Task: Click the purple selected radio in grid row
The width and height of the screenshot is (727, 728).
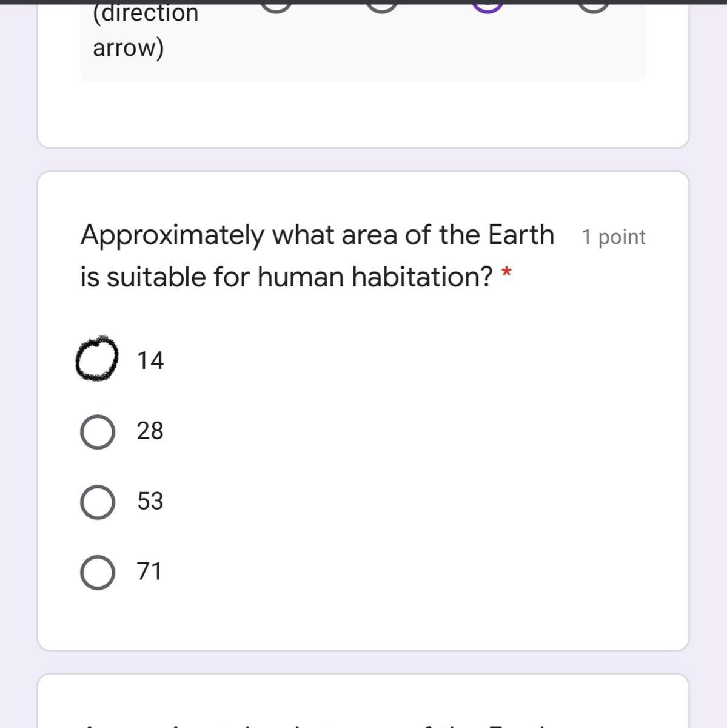Action: (487, 5)
